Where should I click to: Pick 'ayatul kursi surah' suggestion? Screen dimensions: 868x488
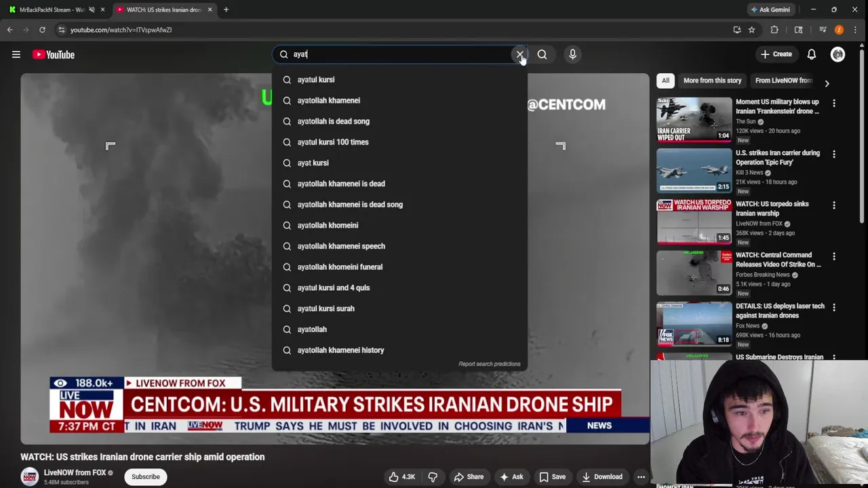[399, 308]
